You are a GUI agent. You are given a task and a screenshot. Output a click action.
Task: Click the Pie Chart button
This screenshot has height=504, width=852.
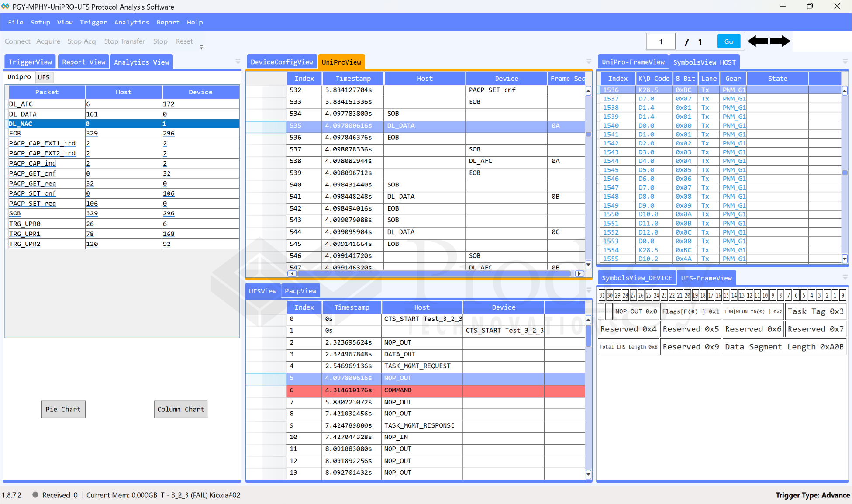(x=63, y=409)
